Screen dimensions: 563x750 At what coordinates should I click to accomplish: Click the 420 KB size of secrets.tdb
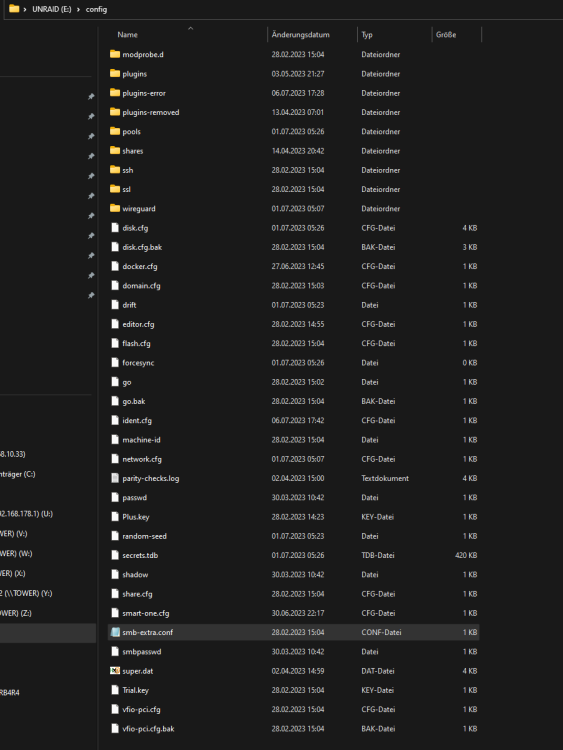[x=466, y=555]
